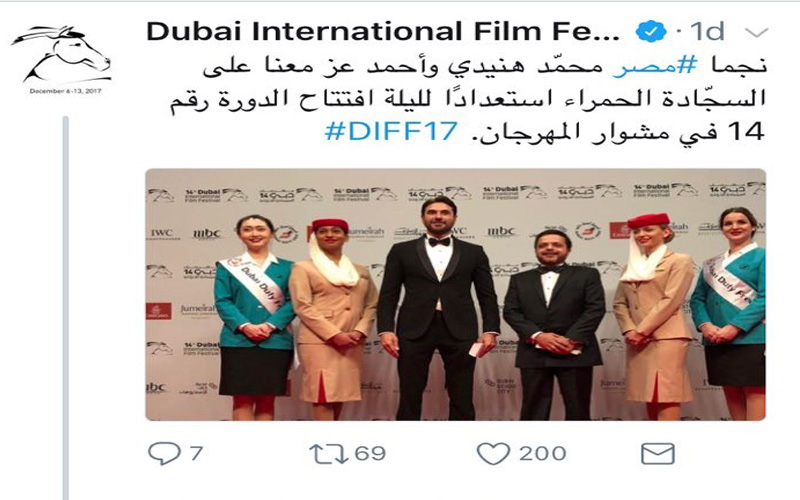800x500 pixels.
Task: Click the reply count 7
Action: coord(196,453)
